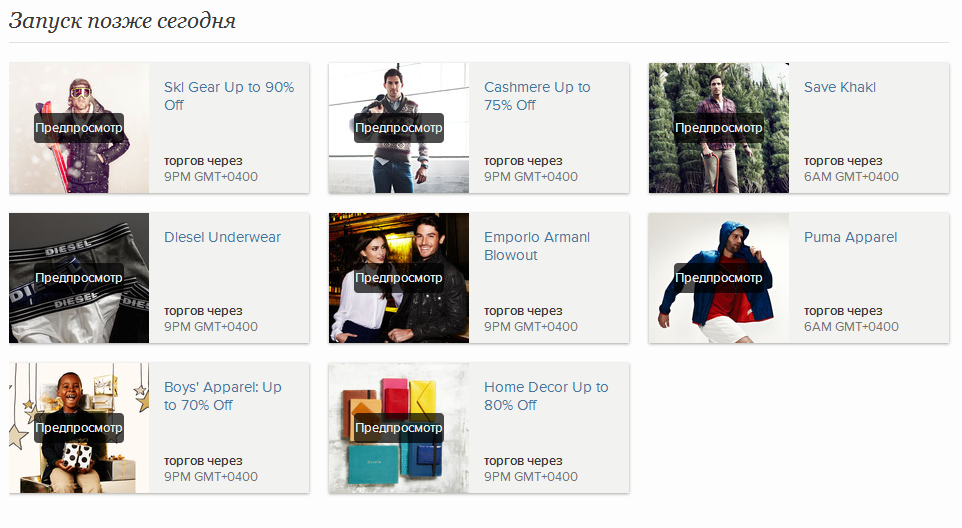The image size is (962, 528).
Task: Preview the Boys' Apparel sale
Action: click(x=79, y=428)
